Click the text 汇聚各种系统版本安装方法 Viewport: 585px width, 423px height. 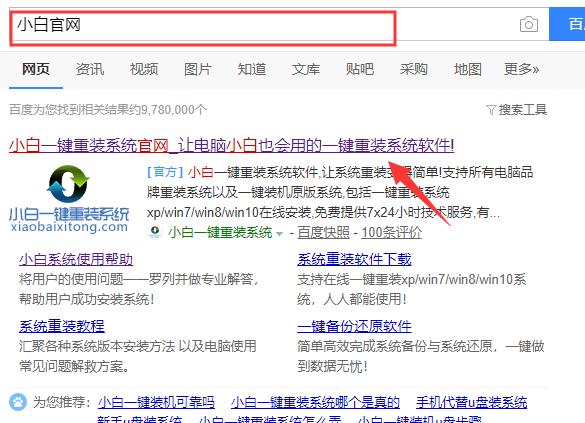[97, 347]
